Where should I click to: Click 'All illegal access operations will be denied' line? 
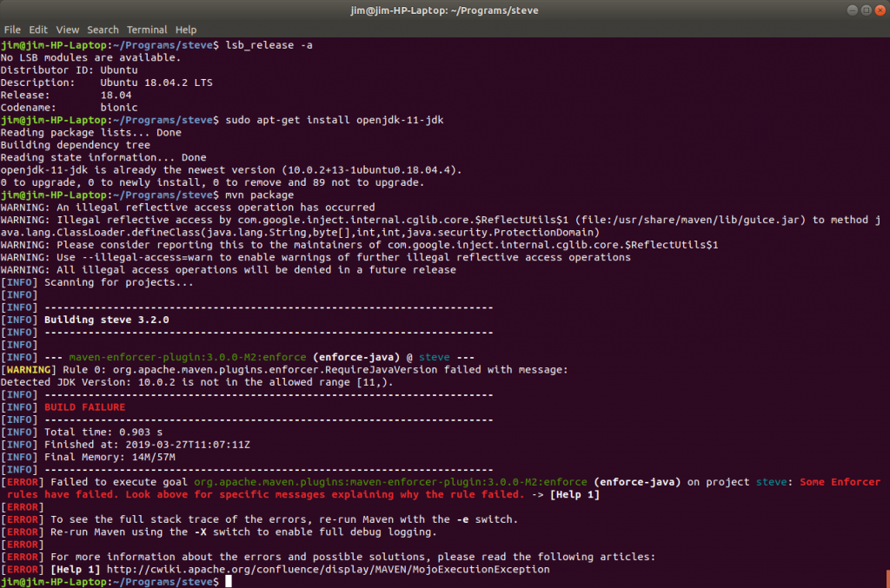coord(229,270)
